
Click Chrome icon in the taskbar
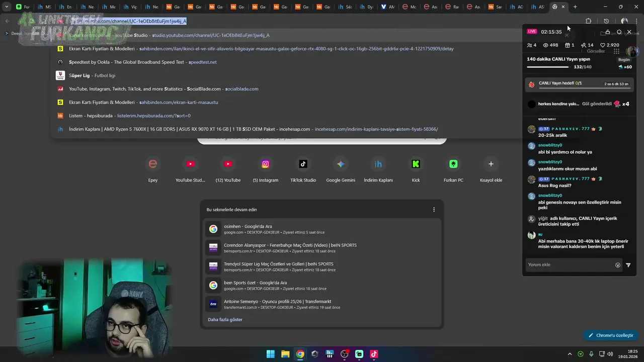pyautogui.click(x=300, y=354)
